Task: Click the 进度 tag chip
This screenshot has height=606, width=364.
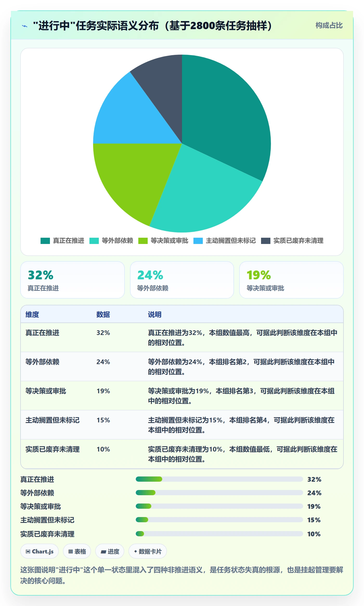Action: [110, 551]
